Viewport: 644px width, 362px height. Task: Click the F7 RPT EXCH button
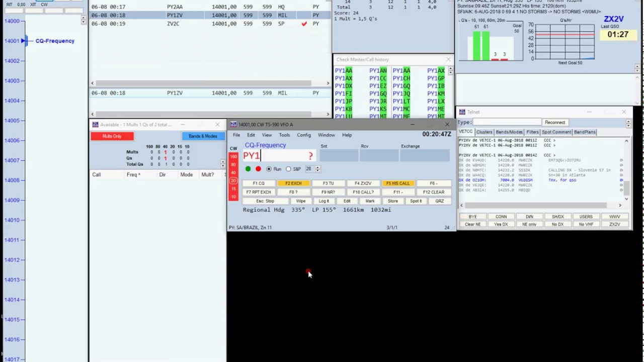(259, 192)
